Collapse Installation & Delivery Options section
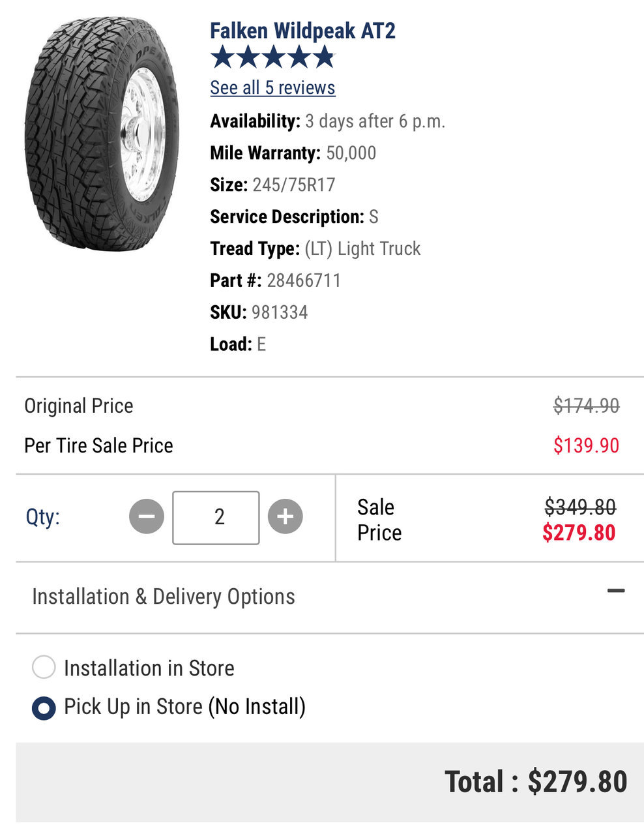This screenshot has width=644, height=834. [616, 591]
